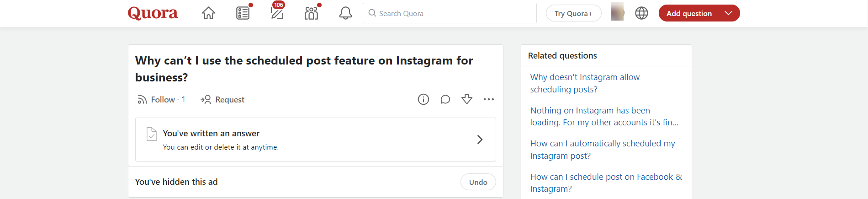Viewport: 868px width, 199px height.
Task: Downvote the question
Action: tap(467, 99)
